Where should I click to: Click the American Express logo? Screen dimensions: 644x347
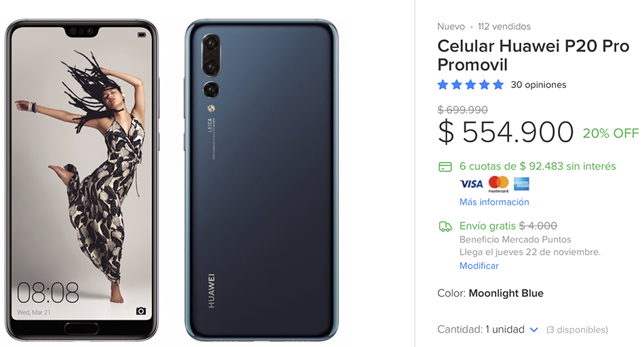(x=521, y=184)
